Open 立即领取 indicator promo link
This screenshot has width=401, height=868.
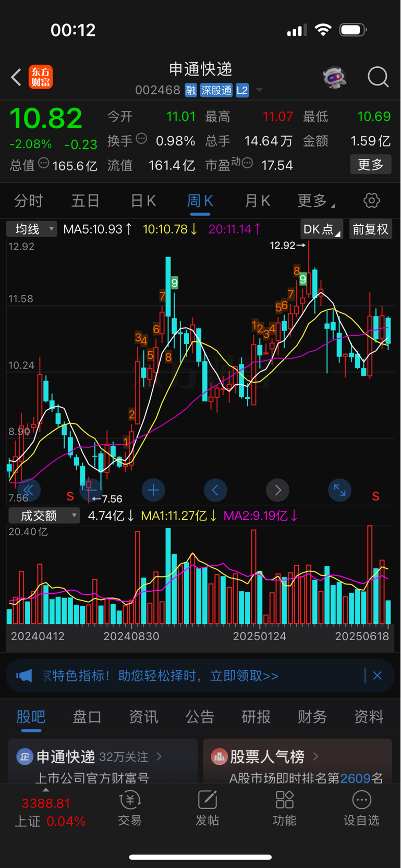click(244, 676)
